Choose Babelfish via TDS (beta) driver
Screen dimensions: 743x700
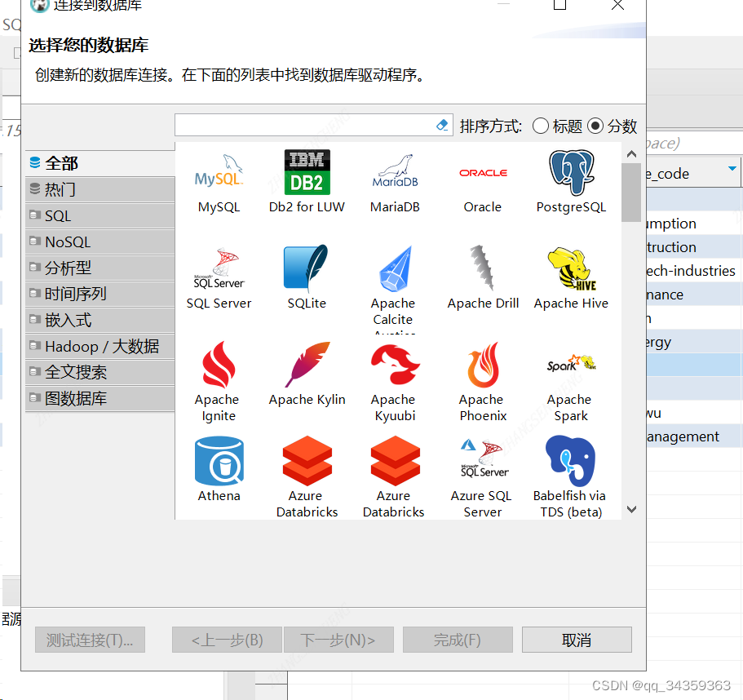pos(570,478)
